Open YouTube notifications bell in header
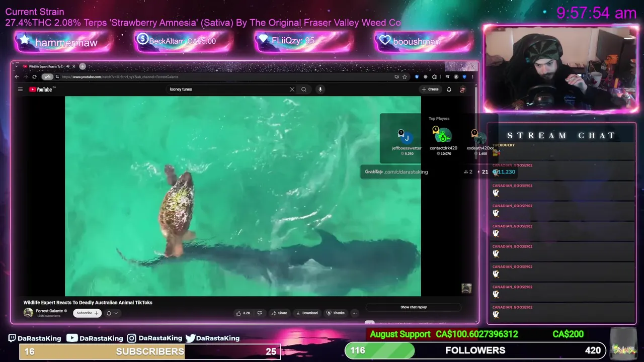The height and width of the screenshot is (362, 644). pos(449,89)
